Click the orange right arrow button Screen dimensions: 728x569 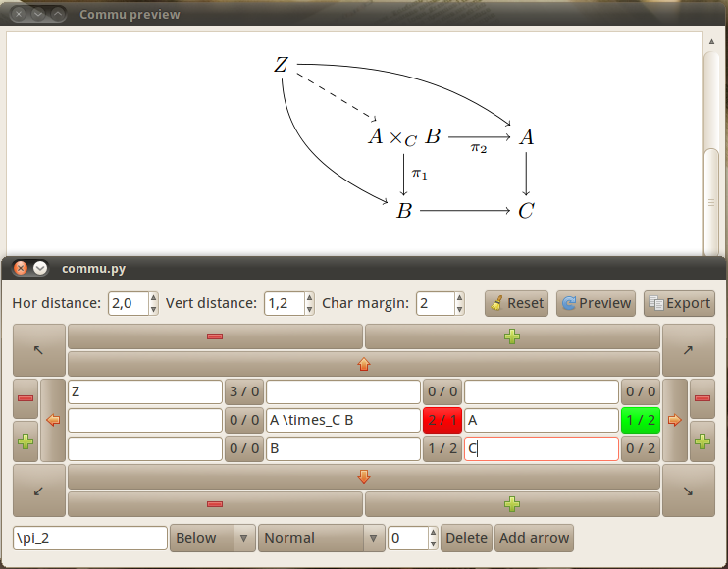point(675,421)
